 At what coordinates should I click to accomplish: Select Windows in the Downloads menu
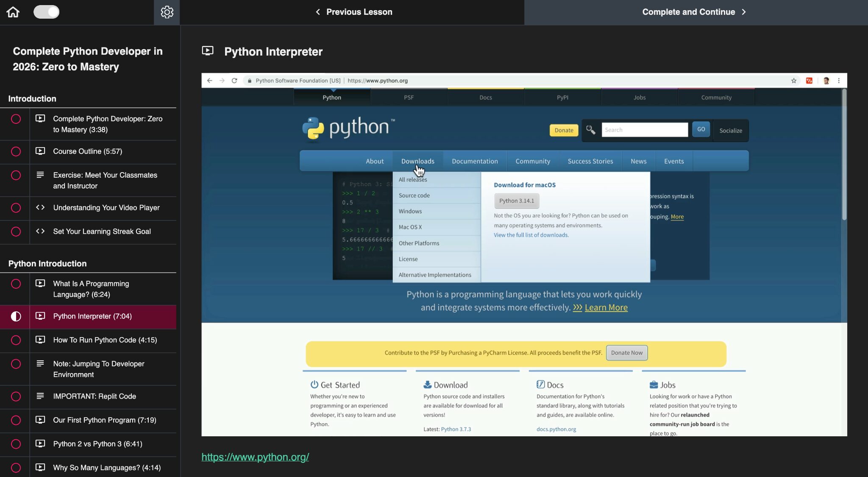410,211
